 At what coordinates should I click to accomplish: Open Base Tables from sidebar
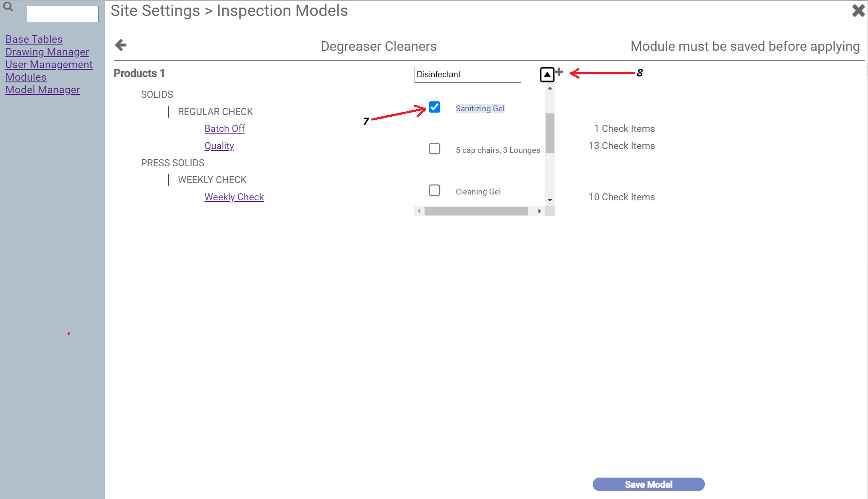click(34, 39)
